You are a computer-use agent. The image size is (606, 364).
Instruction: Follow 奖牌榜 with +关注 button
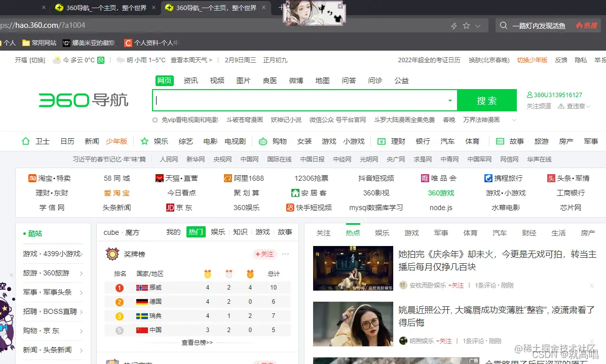[264, 254]
